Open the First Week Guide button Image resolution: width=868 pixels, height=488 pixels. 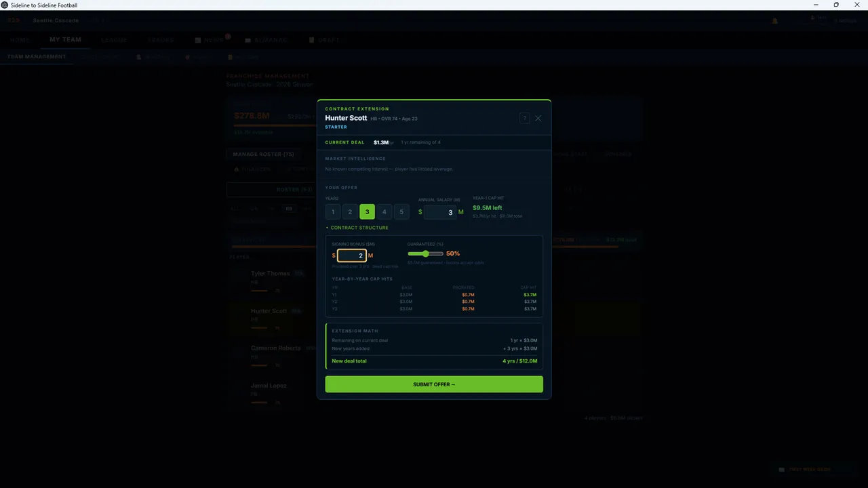pyautogui.click(x=805, y=469)
